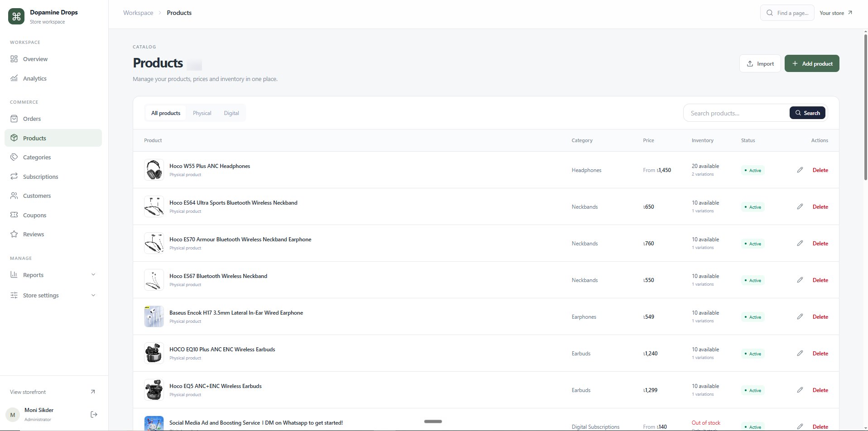Screen dimensions: 868x431
Task: Click the Headphones category cell
Action: (x=586, y=170)
